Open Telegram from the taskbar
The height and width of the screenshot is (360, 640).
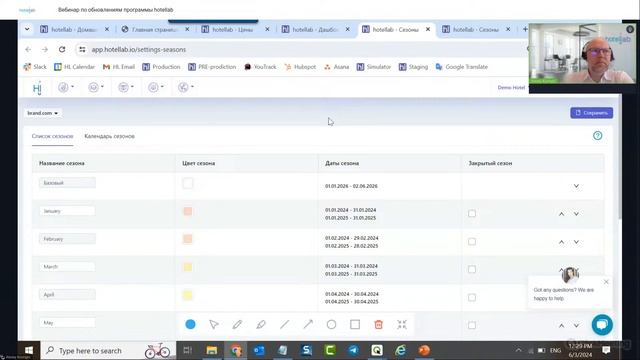coord(353,350)
